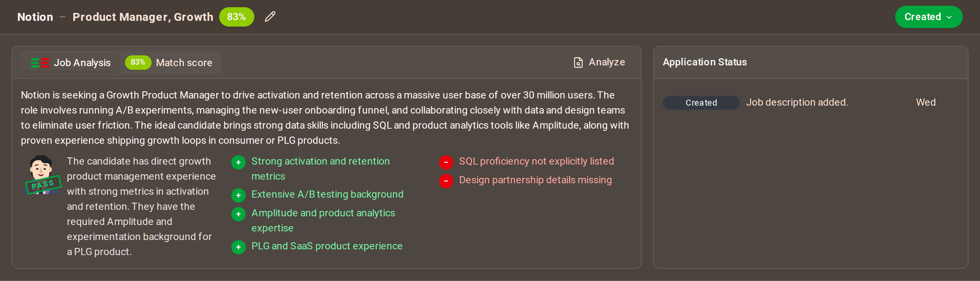This screenshot has width=980, height=281.
Task: Click the "Product Manager, Growth" title
Action: (143, 17)
